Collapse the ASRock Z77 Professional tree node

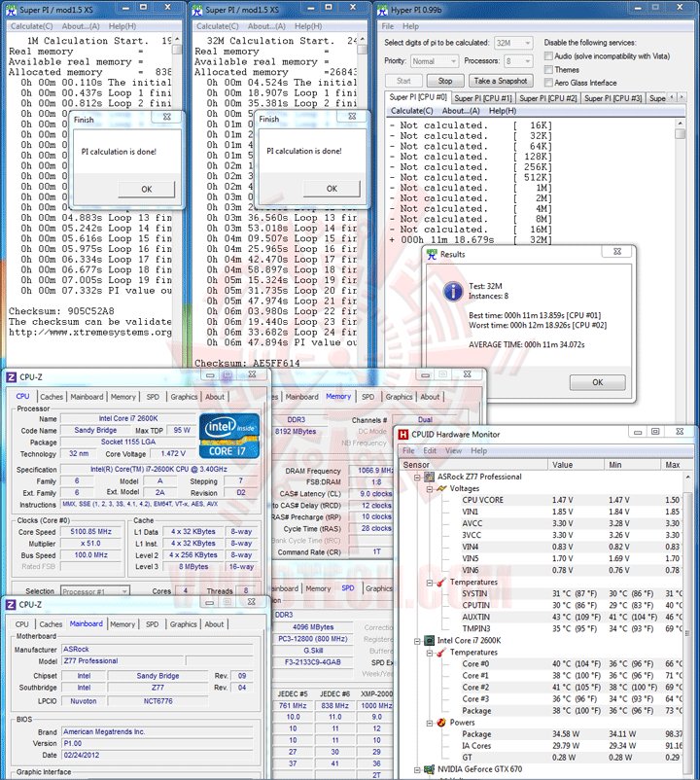[x=418, y=478]
